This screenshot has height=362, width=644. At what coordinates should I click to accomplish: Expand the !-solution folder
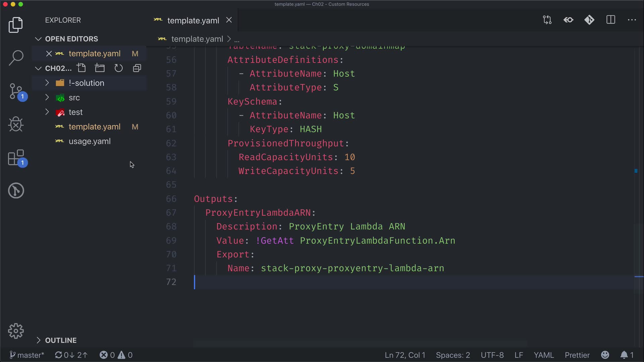click(86, 83)
